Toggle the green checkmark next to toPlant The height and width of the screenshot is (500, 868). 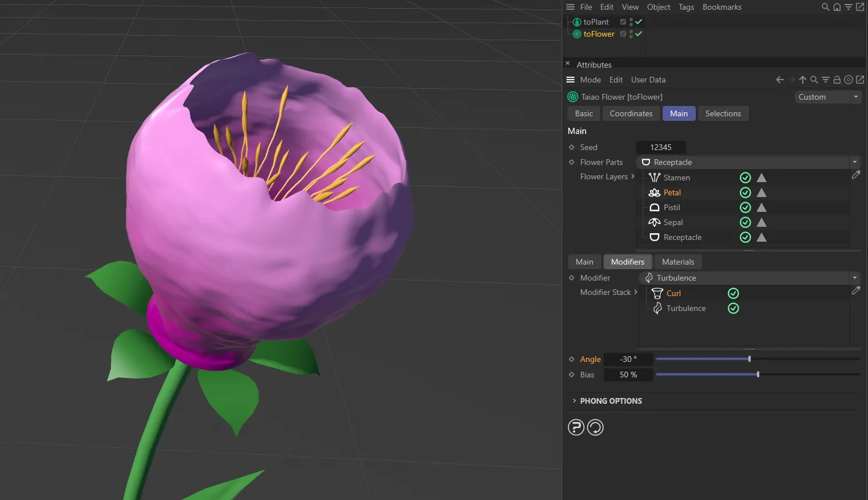(x=638, y=22)
